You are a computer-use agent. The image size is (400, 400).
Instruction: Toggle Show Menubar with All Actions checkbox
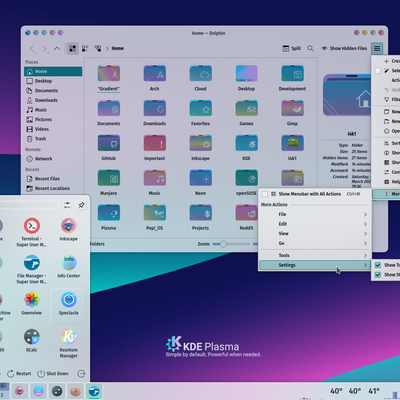(265, 194)
